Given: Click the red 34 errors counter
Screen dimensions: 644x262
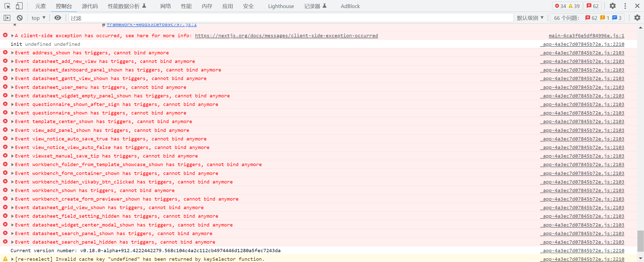Looking at the screenshot, I should coord(561,6).
